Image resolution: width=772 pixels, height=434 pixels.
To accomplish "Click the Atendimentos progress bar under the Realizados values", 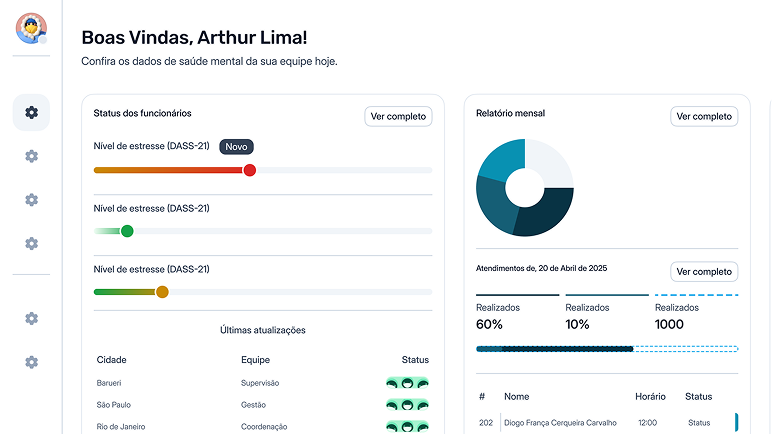I will (607, 349).
